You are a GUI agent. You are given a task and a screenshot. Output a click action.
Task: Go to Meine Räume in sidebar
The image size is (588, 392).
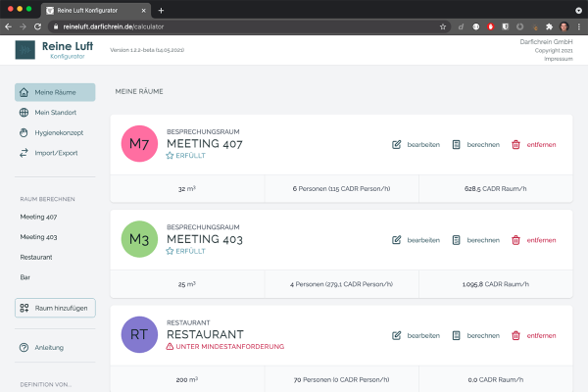[x=55, y=93]
